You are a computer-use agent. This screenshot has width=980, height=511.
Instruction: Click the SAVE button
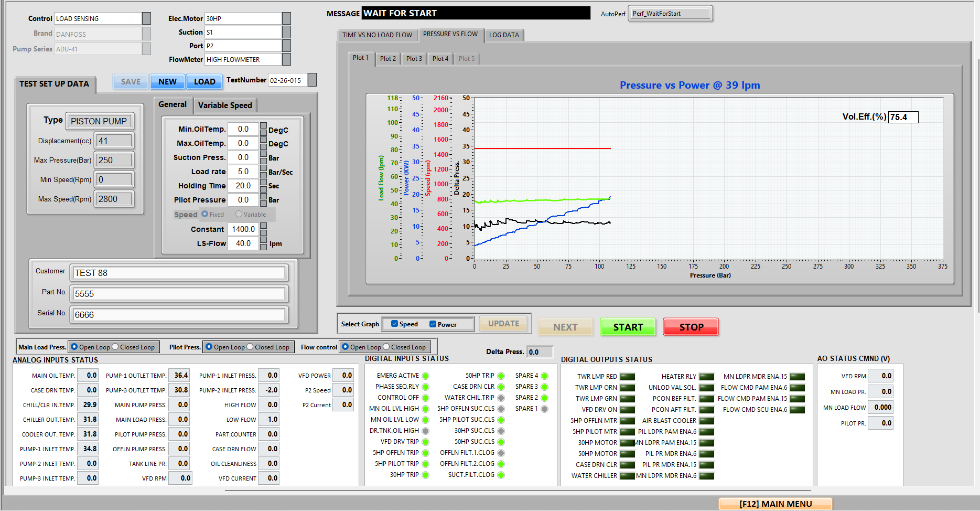(131, 82)
